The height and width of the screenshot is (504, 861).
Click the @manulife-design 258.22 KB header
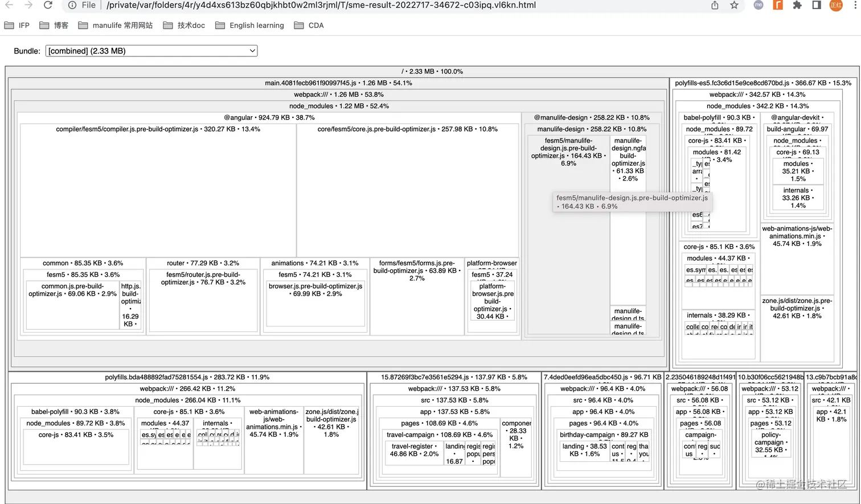tap(591, 117)
